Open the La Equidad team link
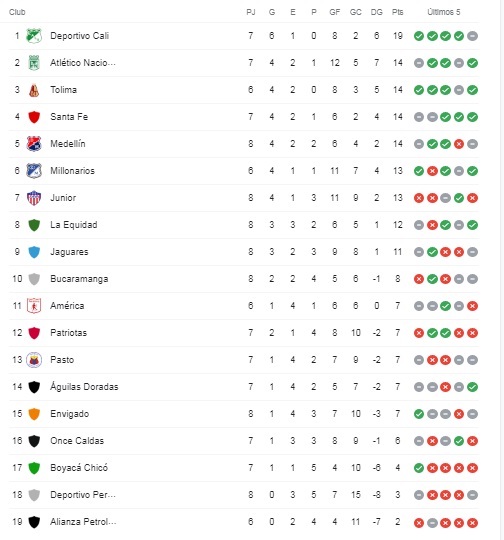Viewport: 504px width, 540px height. point(74,225)
